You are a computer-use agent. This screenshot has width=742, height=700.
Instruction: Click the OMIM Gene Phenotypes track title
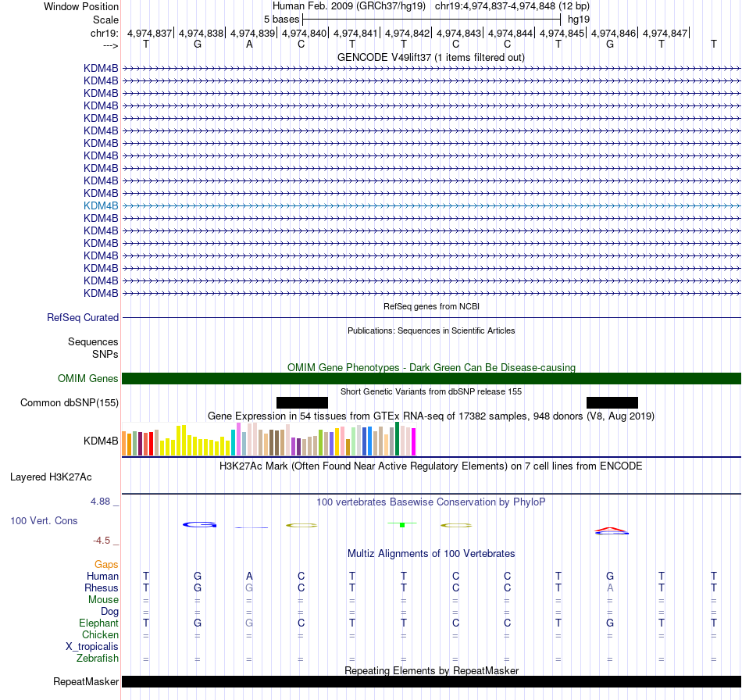click(x=432, y=367)
